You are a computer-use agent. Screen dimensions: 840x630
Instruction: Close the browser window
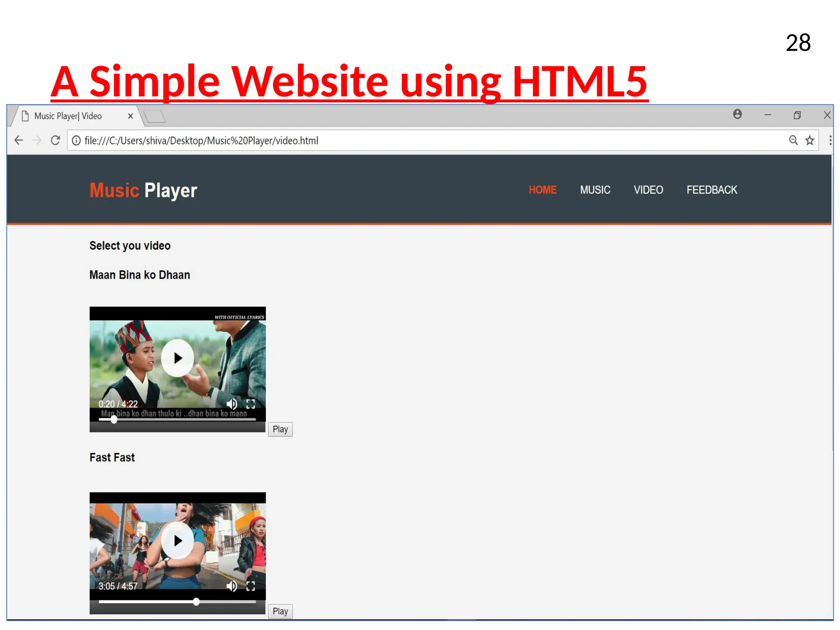(x=827, y=115)
